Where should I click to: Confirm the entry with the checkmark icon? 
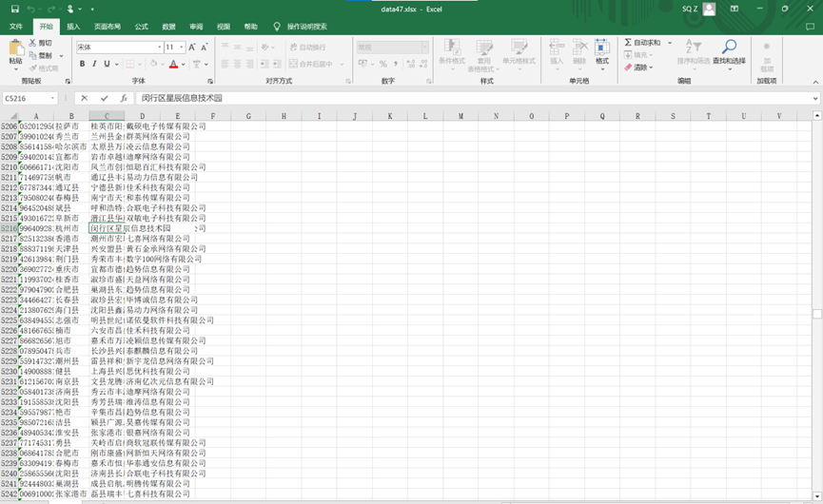click(x=104, y=98)
